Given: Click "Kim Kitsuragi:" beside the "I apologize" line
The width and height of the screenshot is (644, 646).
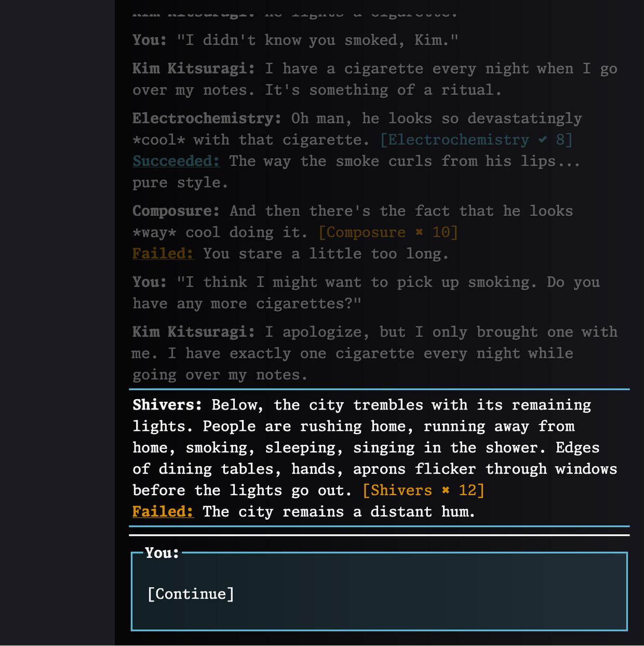Looking at the screenshot, I should click(193, 332).
